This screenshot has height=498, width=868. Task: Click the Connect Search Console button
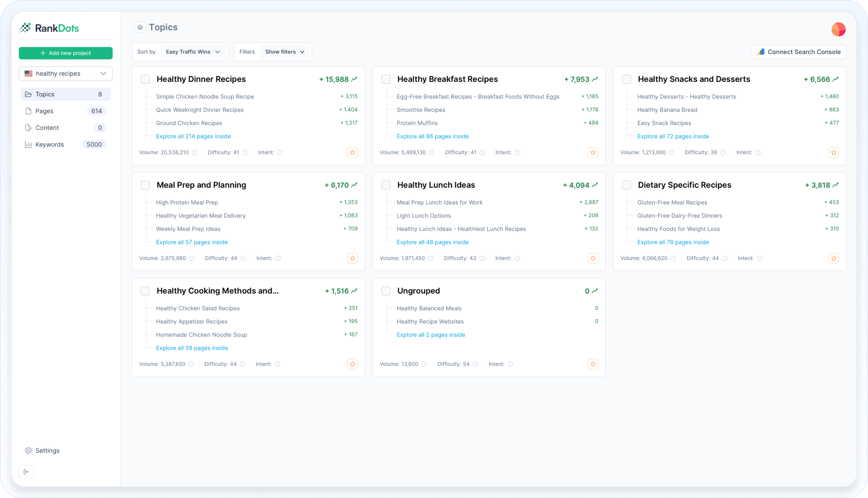(x=799, y=52)
